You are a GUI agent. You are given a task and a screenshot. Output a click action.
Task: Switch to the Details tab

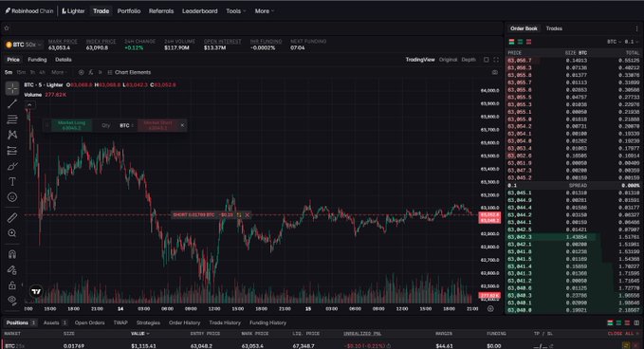(x=64, y=60)
